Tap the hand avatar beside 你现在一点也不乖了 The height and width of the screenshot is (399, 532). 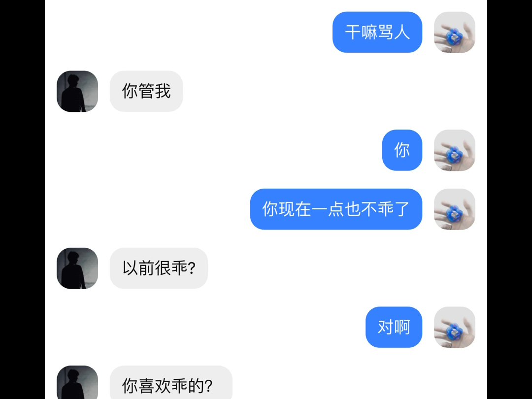point(454,209)
